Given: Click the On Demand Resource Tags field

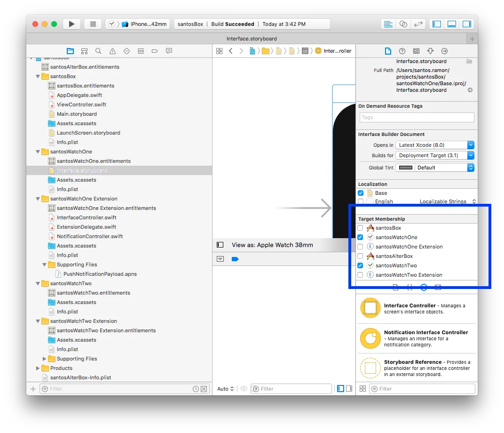Looking at the screenshot, I should 417,117.
